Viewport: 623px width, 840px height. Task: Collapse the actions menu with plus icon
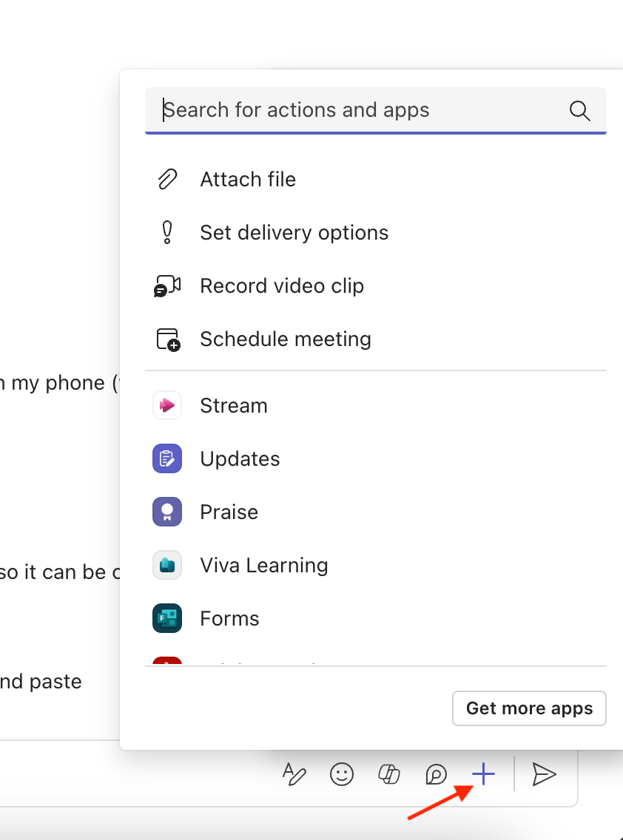[x=483, y=774]
